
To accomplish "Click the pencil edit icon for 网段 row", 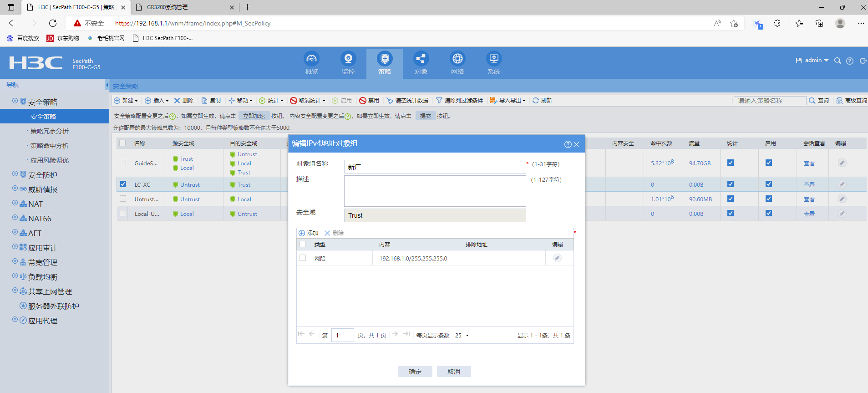I will [x=557, y=258].
